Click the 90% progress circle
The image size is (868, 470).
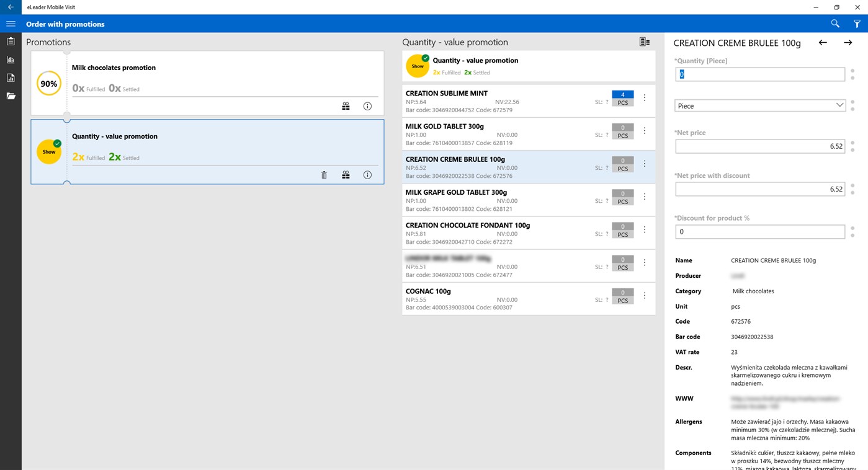tap(49, 84)
